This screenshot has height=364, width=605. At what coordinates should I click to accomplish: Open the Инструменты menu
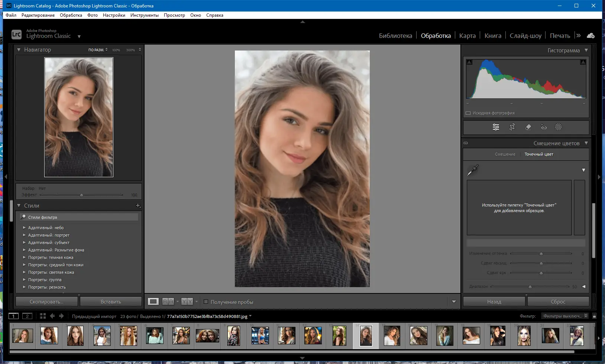click(144, 15)
